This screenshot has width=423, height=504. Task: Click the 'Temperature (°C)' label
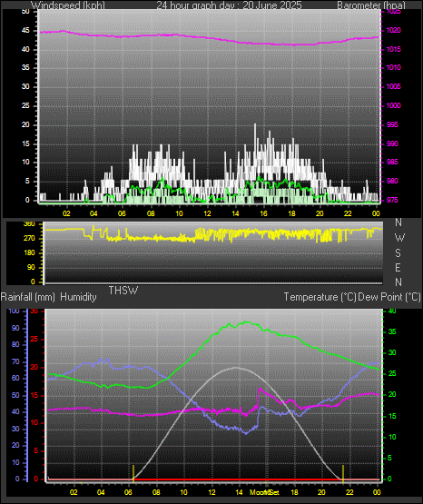[320, 297]
